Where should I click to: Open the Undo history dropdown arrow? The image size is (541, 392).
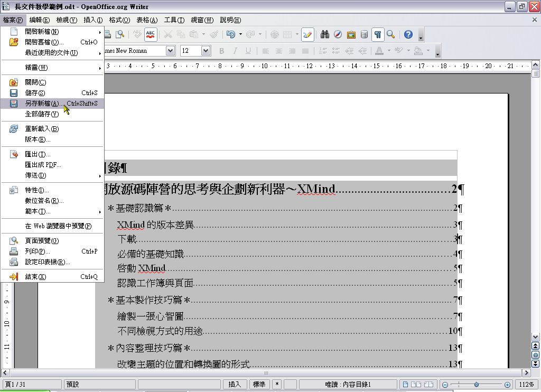[240, 34]
